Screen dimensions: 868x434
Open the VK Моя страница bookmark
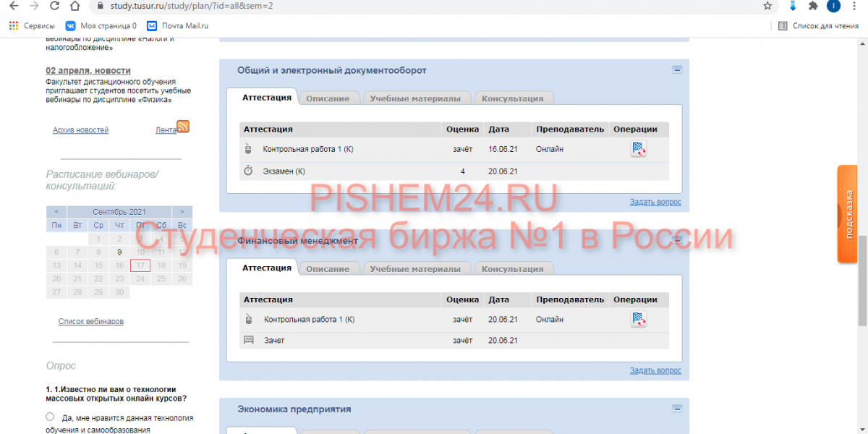pyautogui.click(x=101, y=25)
